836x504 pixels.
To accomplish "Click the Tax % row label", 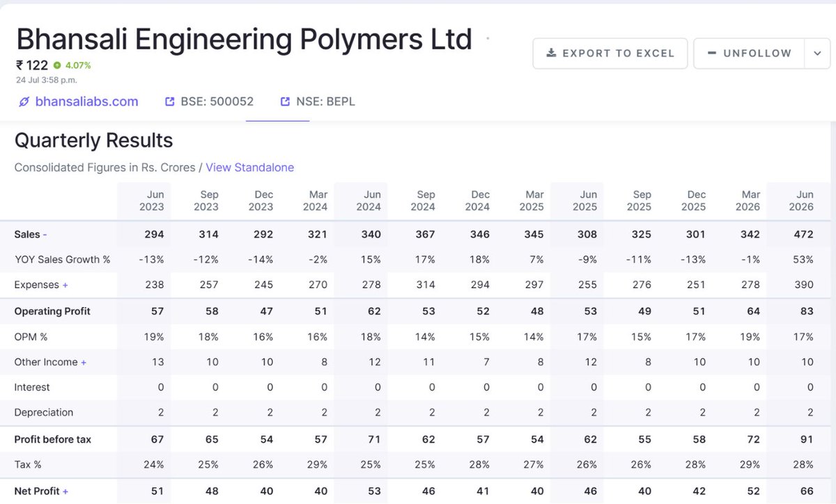I will 29,464.
